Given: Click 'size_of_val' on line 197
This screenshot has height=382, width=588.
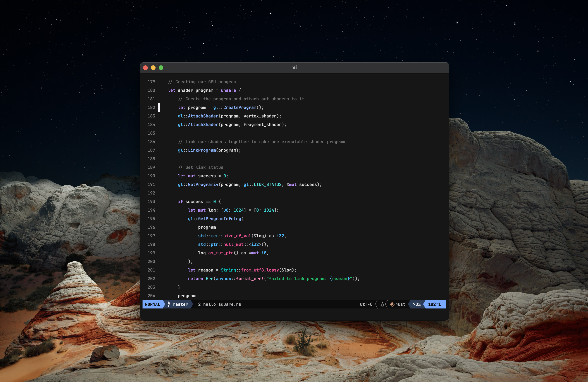Looking at the screenshot, I should (237, 236).
